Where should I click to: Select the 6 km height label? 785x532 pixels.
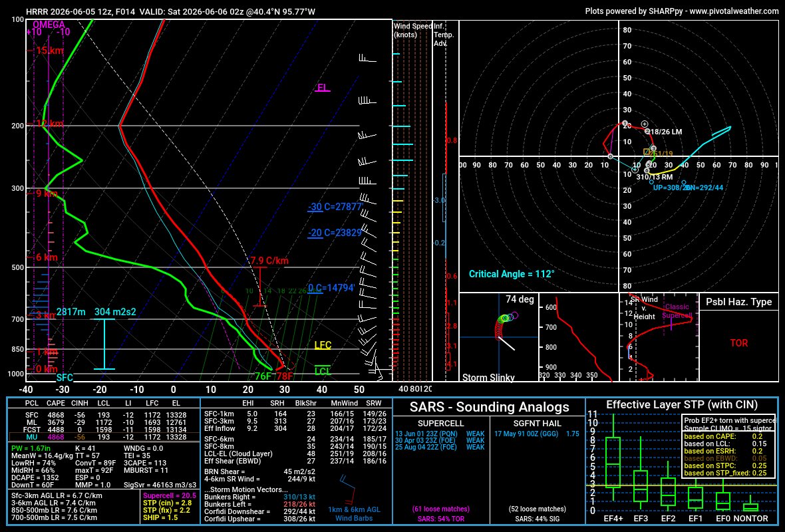(45, 258)
